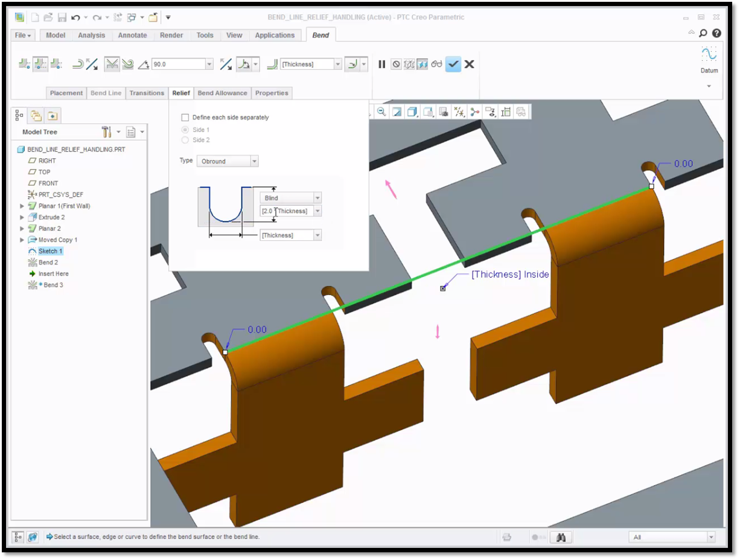The height and width of the screenshot is (560, 740).
Task: Open the Placement panel tab
Action: click(66, 93)
